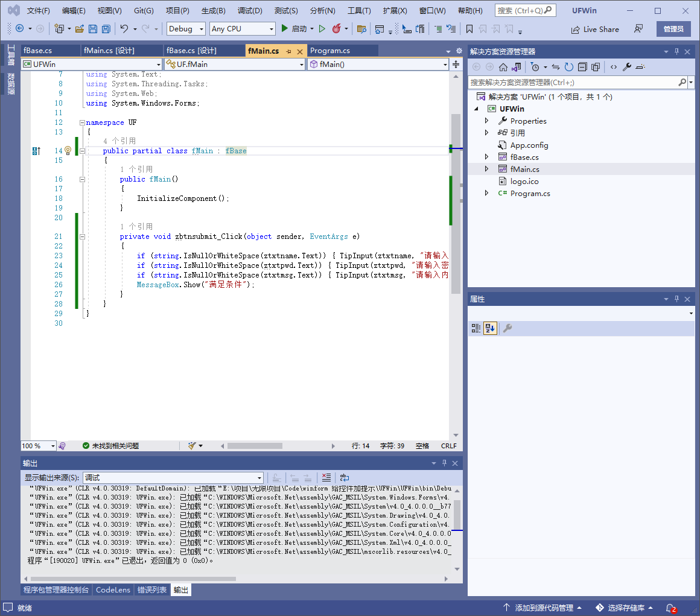Viewport: 700px width, 616px height.
Task: Toggle a bookmark with the bookmark icon
Action: coord(469,29)
